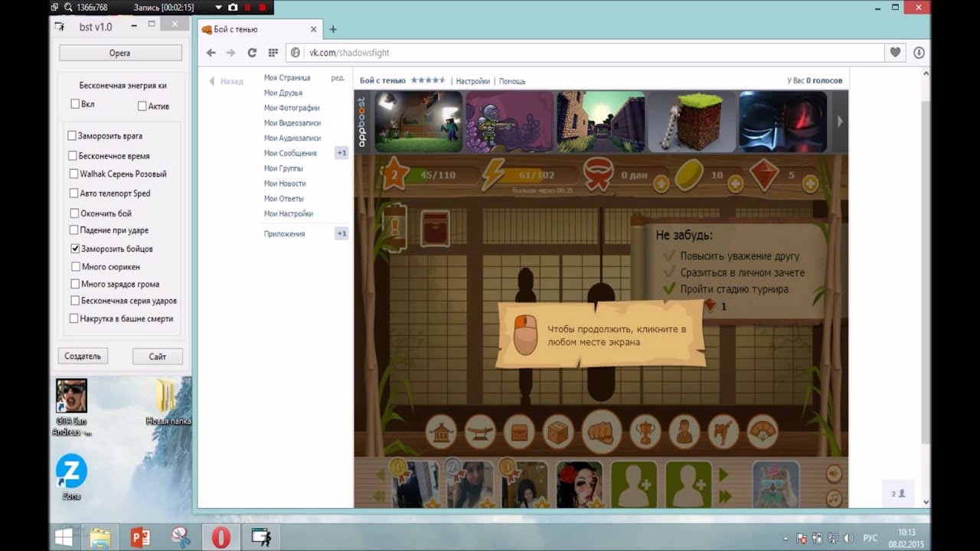The image size is (980, 551).
Task: Click the Создатель button
Action: pos(83,356)
